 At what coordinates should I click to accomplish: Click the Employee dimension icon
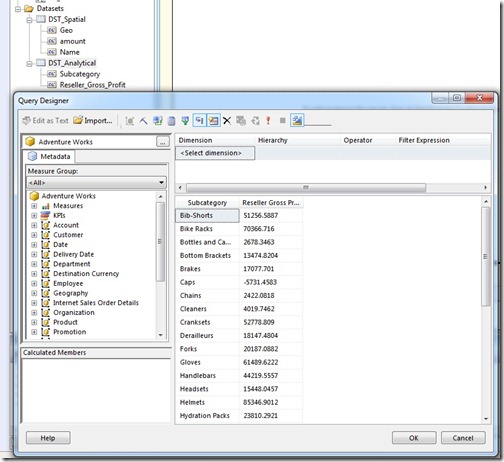45,283
